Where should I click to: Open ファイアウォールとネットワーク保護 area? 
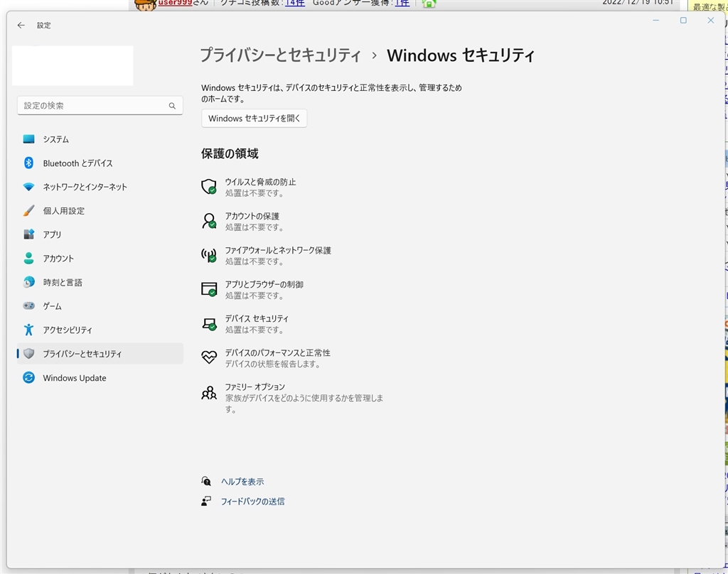266,256
